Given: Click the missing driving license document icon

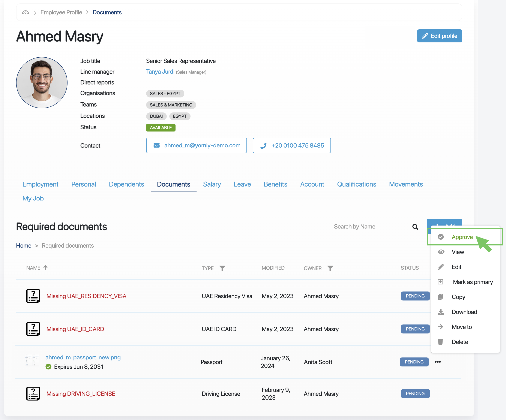Looking at the screenshot, I should [x=33, y=393].
